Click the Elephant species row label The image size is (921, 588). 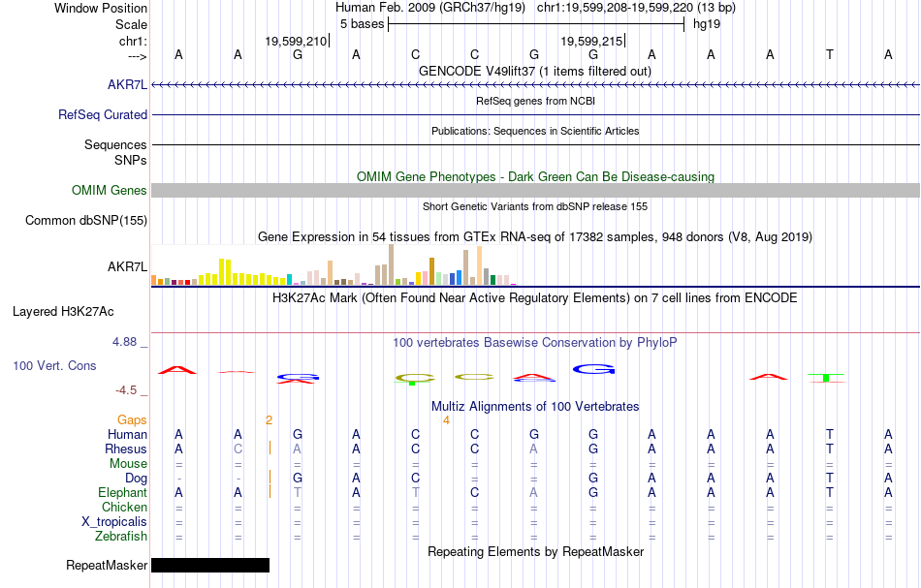[122, 492]
